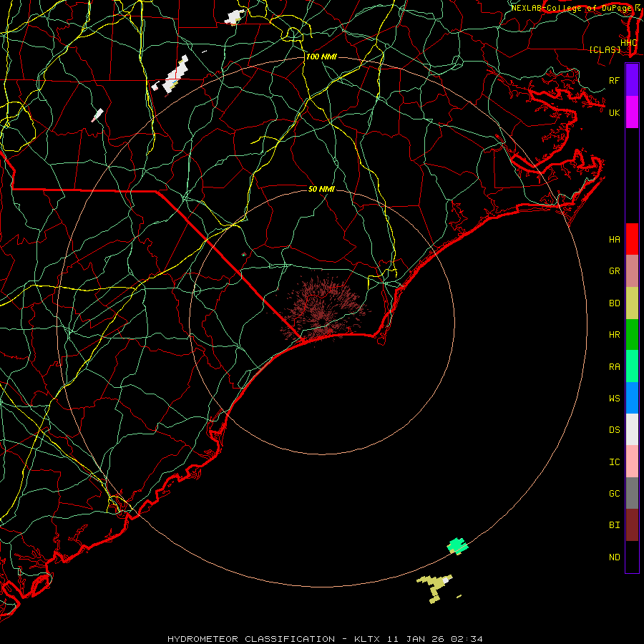The width and height of the screenshot is (644, 644).
Task: Click the dark red BI biological swatch
Action: (x=632, y=525)
